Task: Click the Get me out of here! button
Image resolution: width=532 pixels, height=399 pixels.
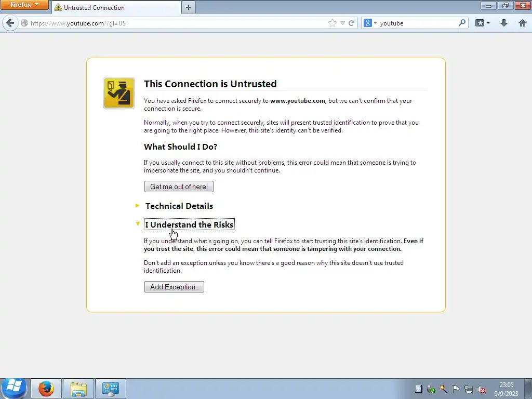Action: (x=179, y=187)
